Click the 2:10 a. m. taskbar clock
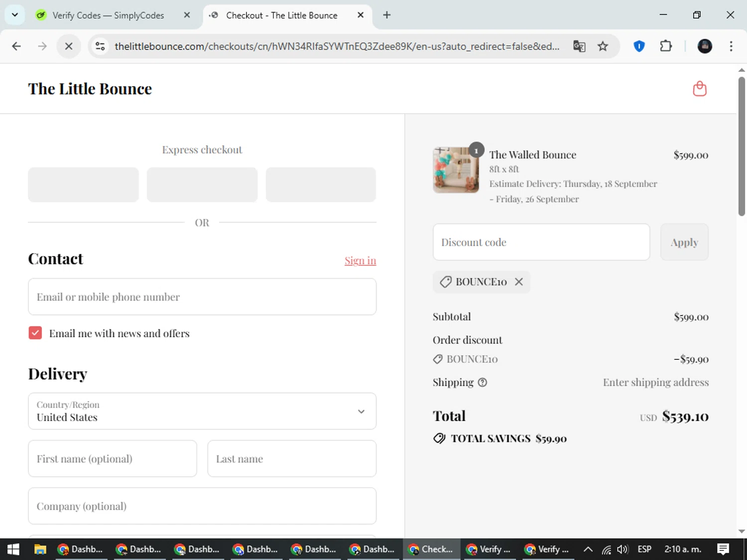 click(683, 549)
